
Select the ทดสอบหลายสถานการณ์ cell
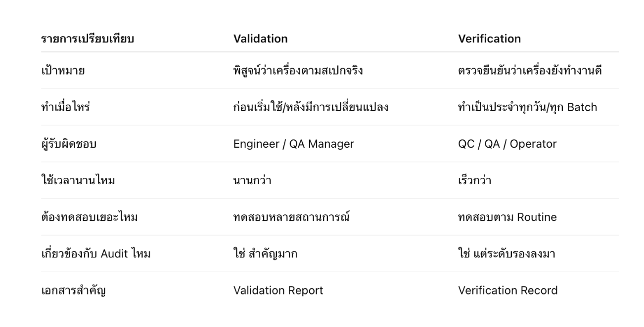pos(291,217)
